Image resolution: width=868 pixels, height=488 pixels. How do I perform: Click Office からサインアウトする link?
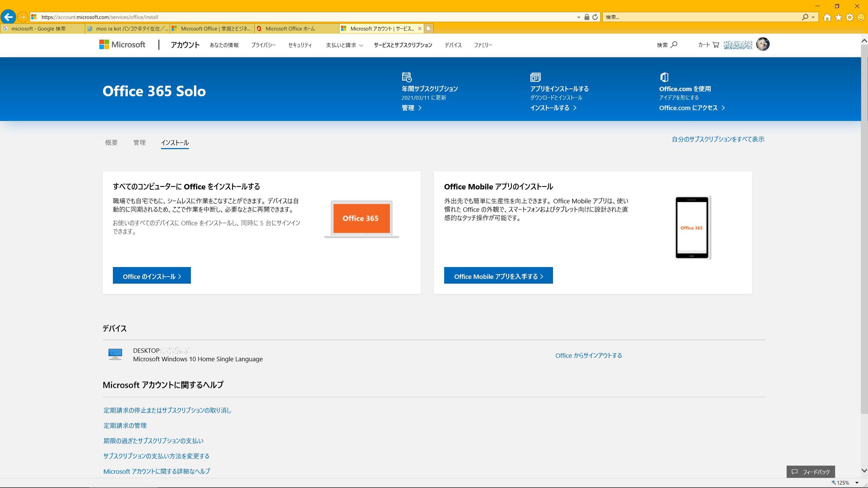click(589, 355)
